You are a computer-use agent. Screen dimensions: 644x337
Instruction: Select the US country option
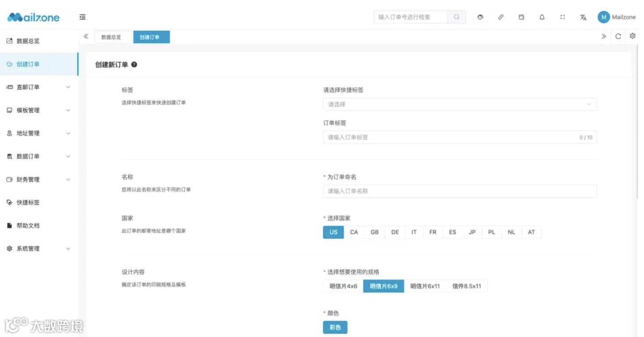coord(333,232)
